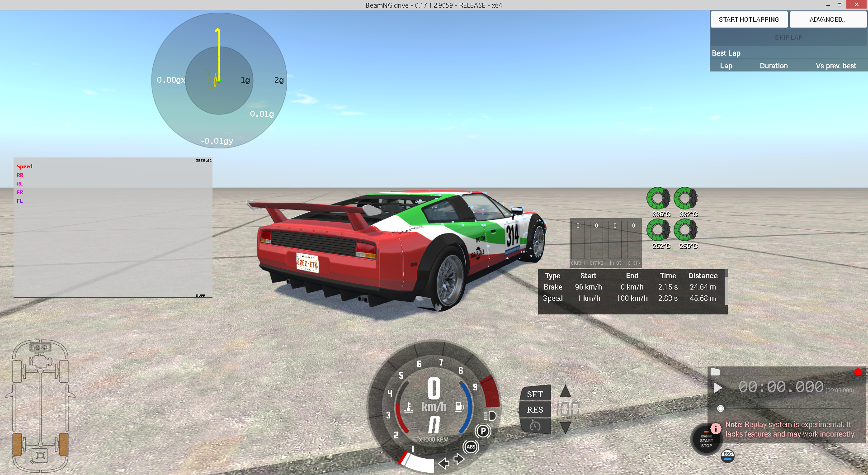Click the Distance column header
Image resolution: width=868 pixels, height=475 pixels.
(703, 275)
